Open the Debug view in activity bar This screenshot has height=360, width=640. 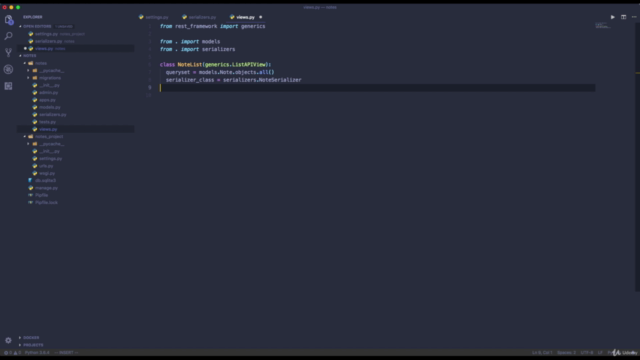(9, 69)
